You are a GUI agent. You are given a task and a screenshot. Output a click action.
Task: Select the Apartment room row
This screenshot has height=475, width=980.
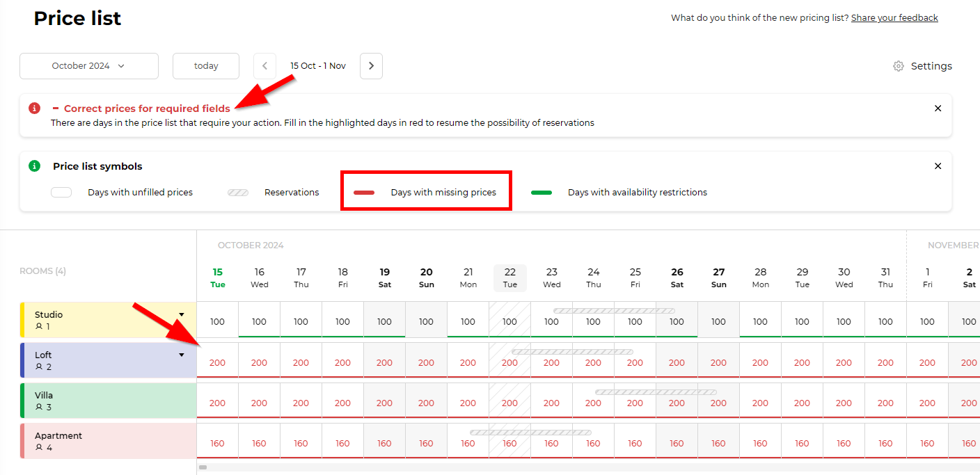[x=109, y=441]
